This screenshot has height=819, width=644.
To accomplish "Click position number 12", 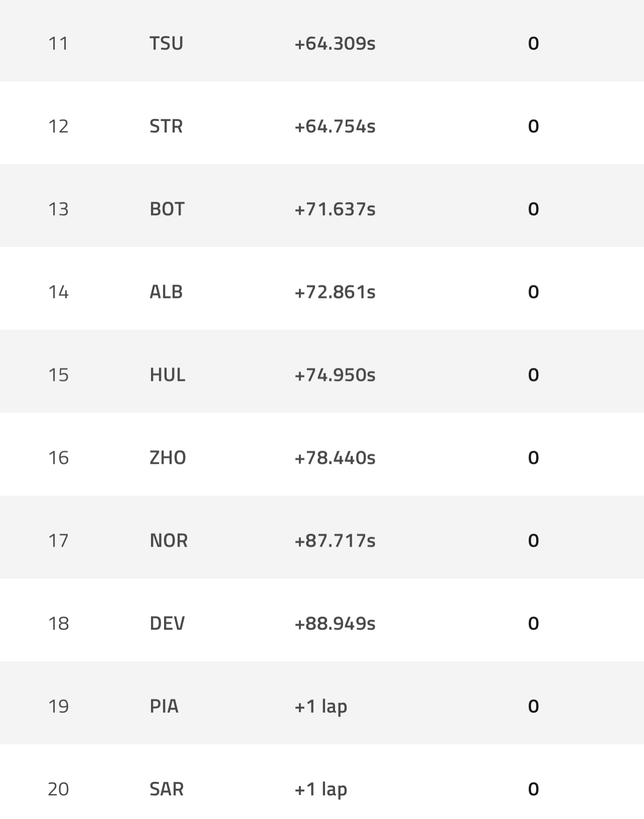I will click(x=58, y=126).
